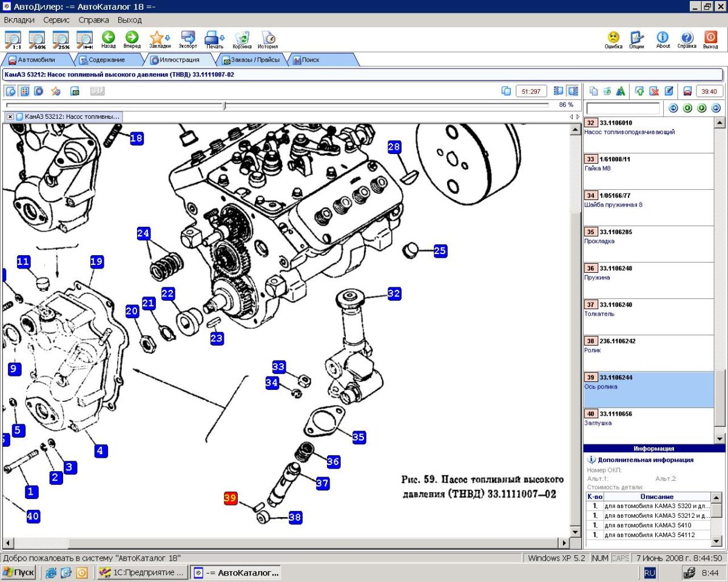
Task: Go to next part in list
Action: point(702,109)
